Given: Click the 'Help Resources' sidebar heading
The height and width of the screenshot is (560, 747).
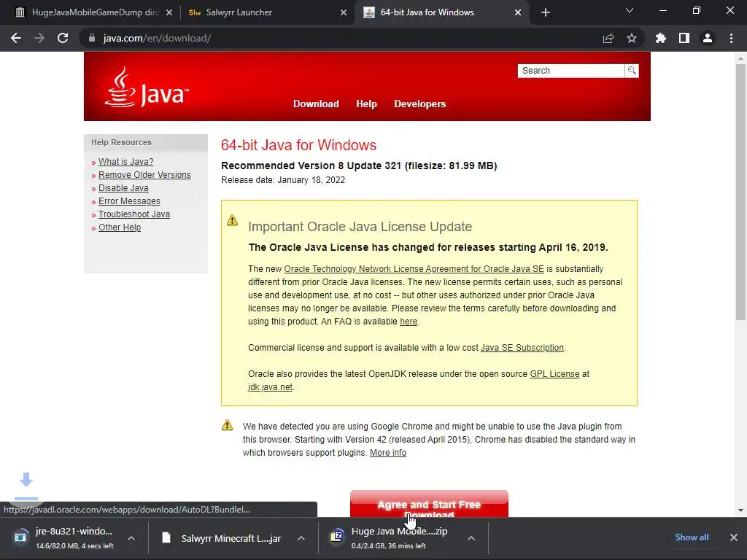Looking at the screenshot, I should point(122,142).
